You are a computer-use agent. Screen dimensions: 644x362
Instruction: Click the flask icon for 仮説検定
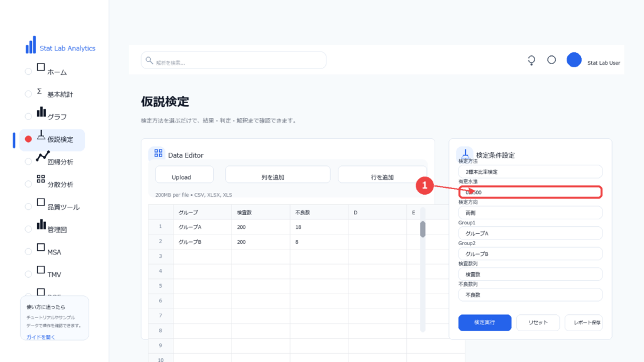coord(41,135)
